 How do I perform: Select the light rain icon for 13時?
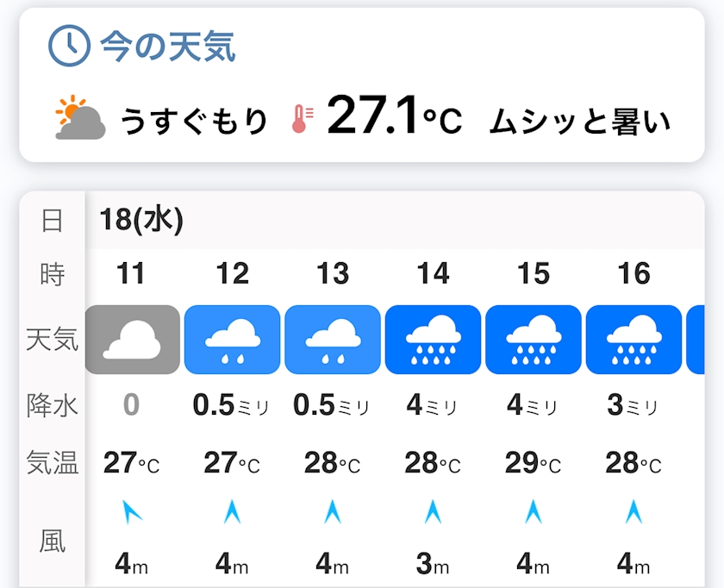pos(333,340)
